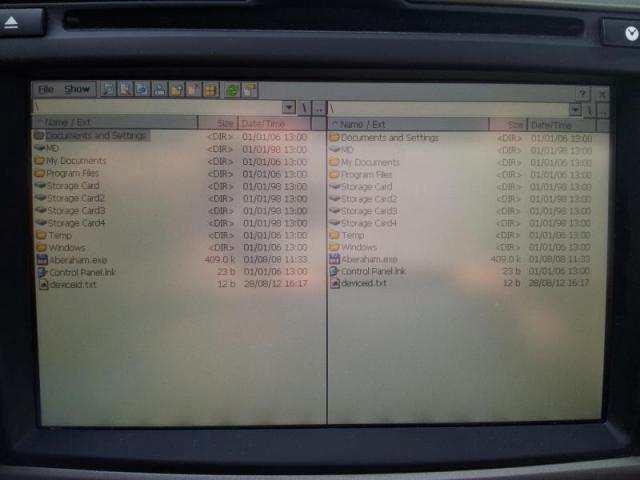Select Storage Card4 in right pane
Screen dimensions: 640x480
tap(363, 223)
